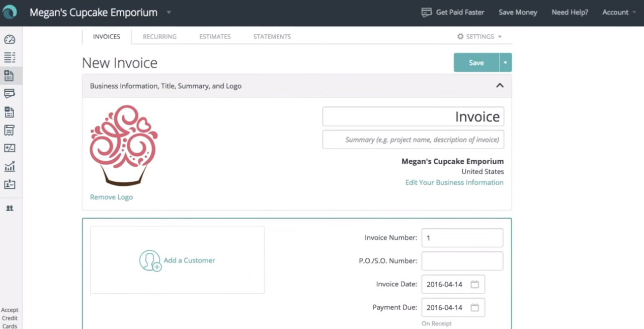Click the Settings gear icon
The width and height of the screenshot is (644, 329).
460,36
